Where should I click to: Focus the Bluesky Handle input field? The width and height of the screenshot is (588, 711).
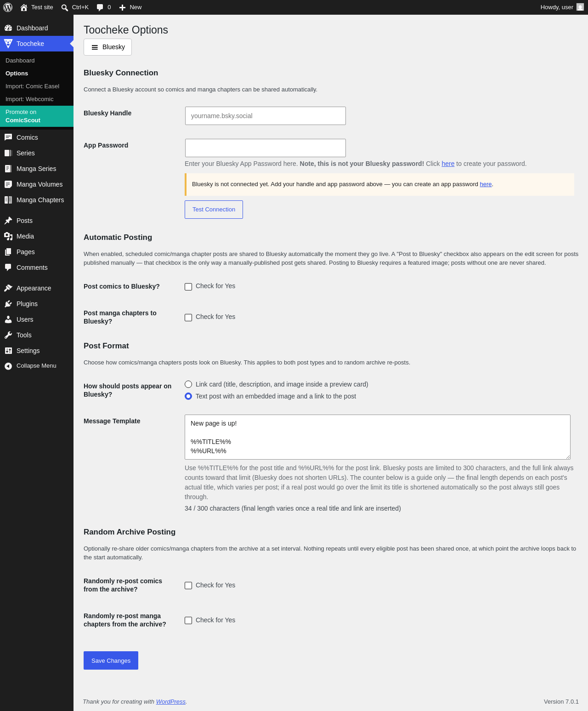coord(266,116)
